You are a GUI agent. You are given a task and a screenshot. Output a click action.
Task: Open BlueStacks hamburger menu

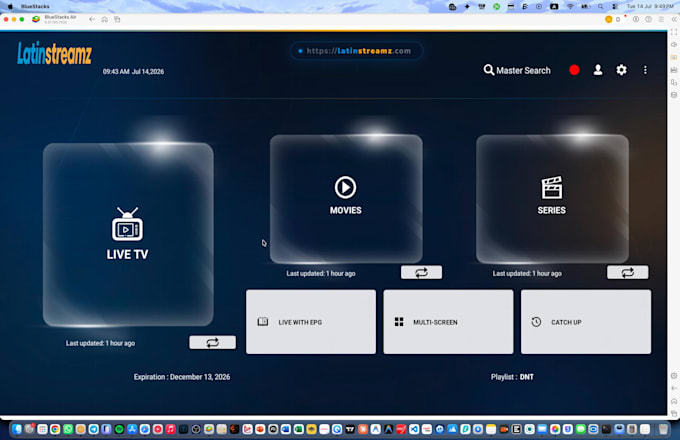click(x=661, y=19)
